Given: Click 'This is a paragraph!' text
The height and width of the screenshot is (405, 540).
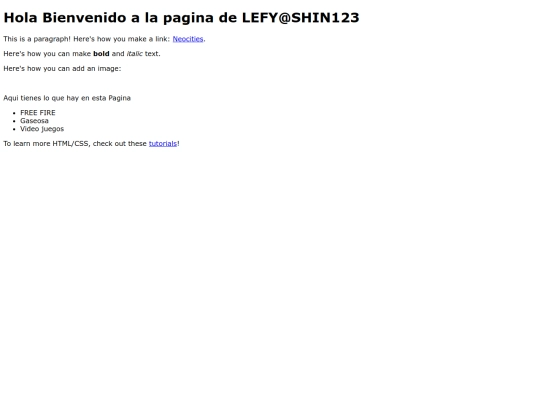Looking at the screenshot, I should (x=37, y=39).
